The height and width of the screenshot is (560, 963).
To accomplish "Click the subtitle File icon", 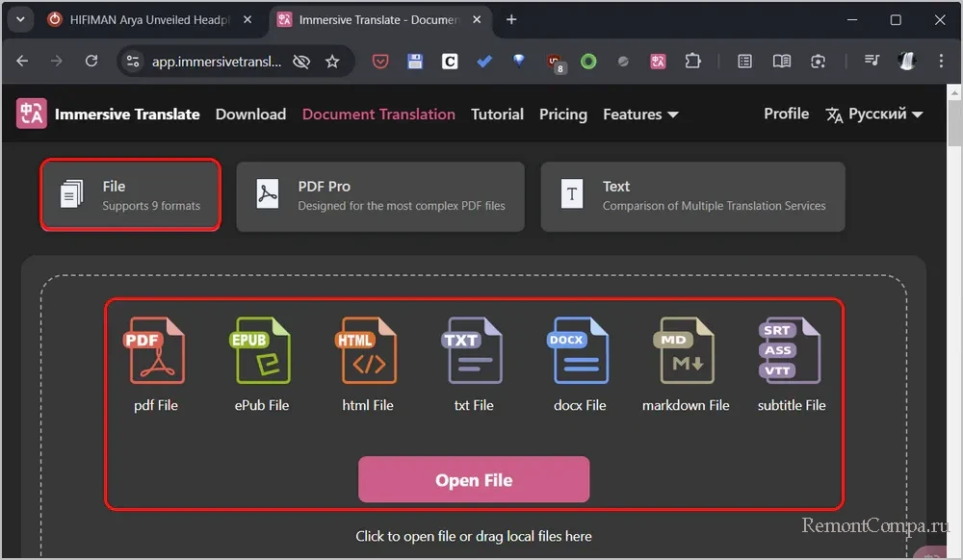I will 791,351.
